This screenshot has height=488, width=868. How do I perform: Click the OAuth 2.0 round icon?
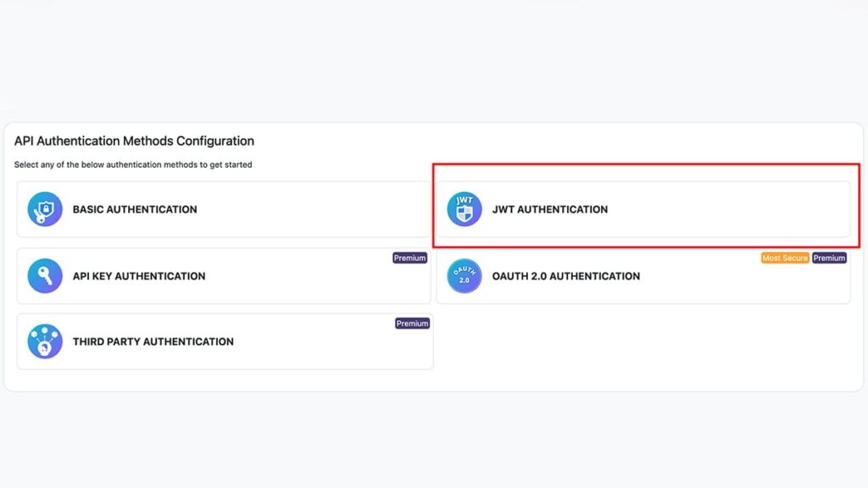coord(465,275)
